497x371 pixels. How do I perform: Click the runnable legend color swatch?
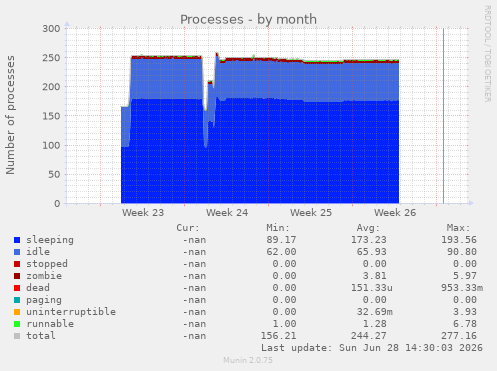[17, 324]
